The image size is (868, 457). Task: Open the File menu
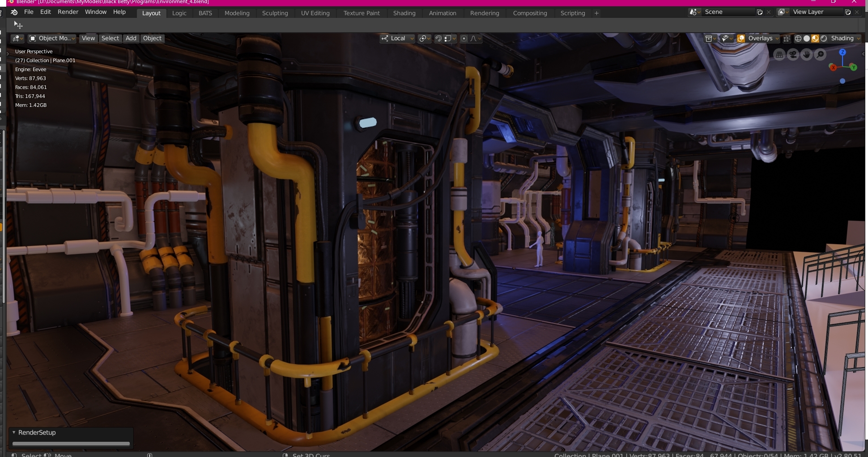click(29, 12)
